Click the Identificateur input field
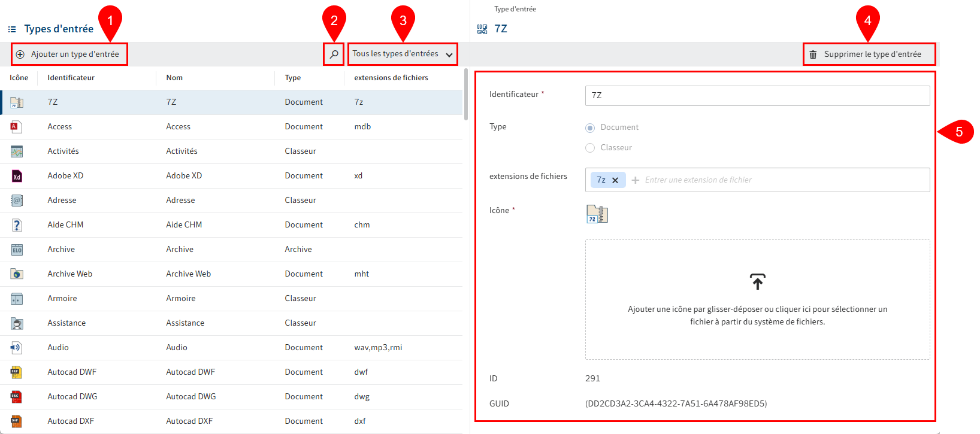The width and height of the screenshot is (980, 434). click(x=757, y=96)
